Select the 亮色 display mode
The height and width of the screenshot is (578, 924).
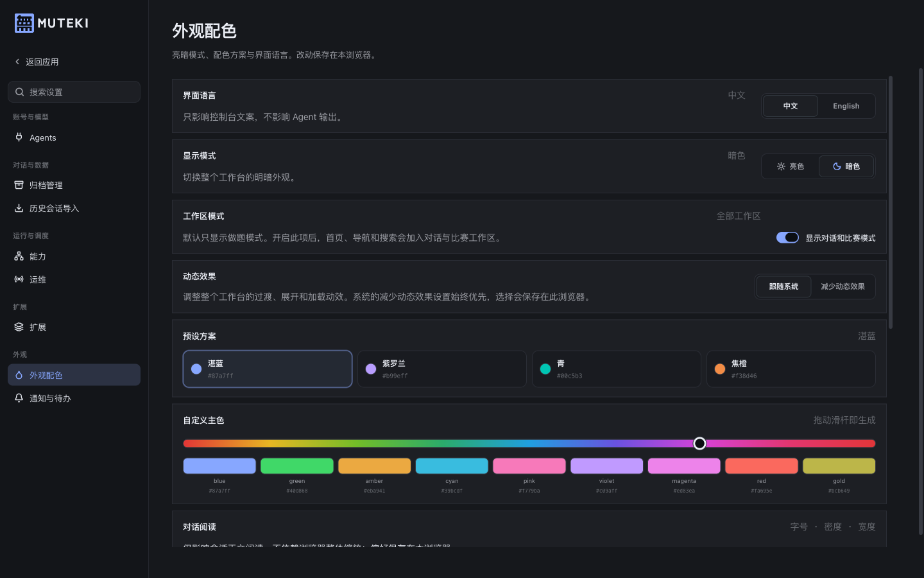point(791,166)
